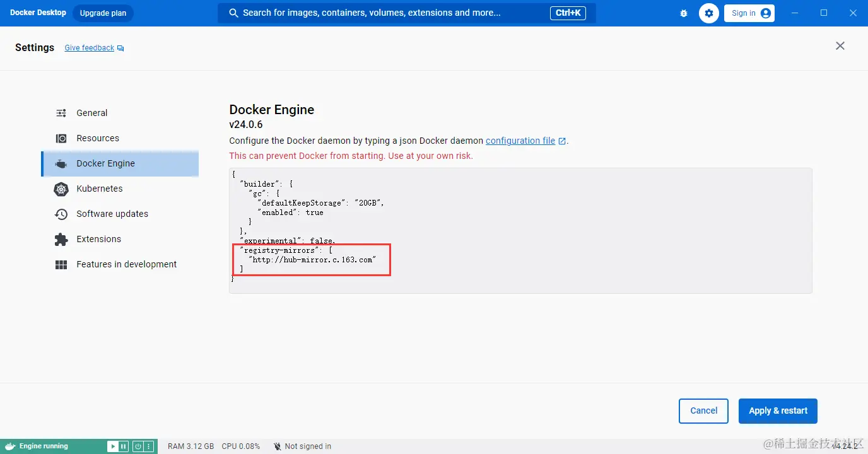Click the "defaultKeepStorage" line in editor

coord(321,202)
